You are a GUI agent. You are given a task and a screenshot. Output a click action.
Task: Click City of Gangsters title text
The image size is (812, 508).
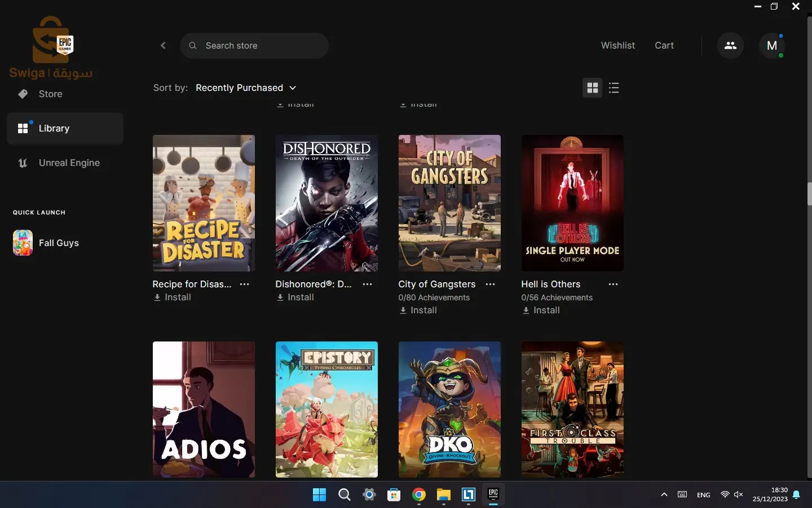point(437,284)
